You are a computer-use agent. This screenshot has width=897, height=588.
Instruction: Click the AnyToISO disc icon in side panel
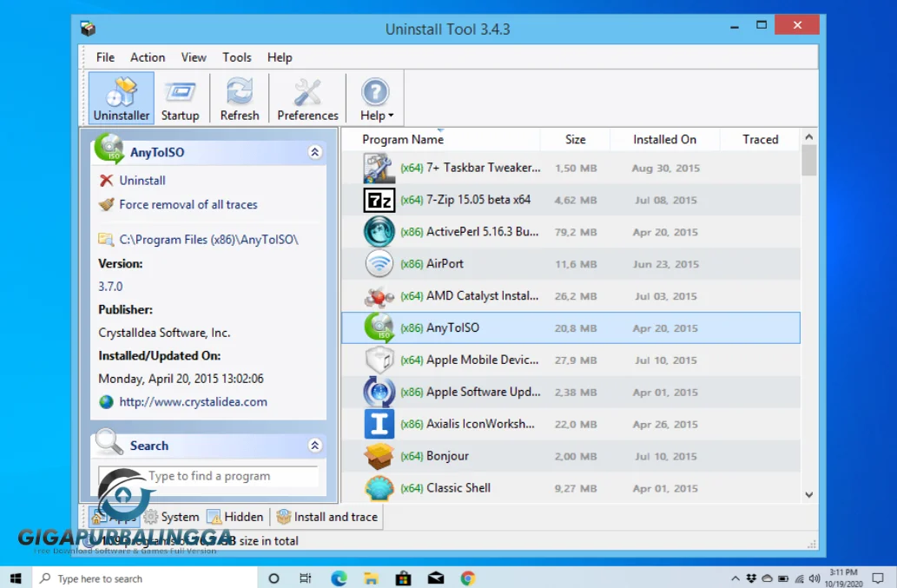point(109,149)
